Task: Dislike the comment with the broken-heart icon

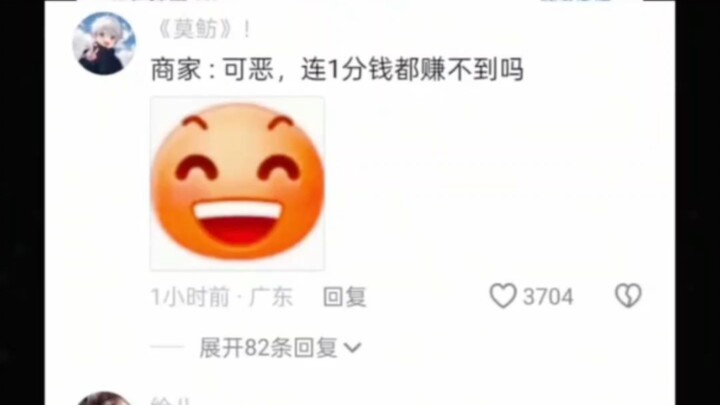Action: 628,295
